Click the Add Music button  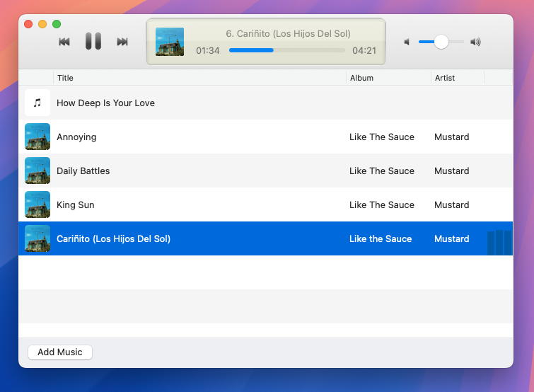coord(60,352)
